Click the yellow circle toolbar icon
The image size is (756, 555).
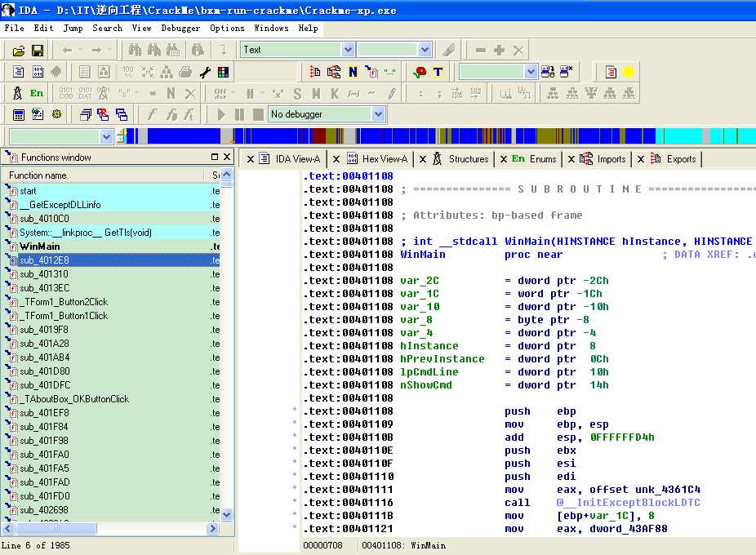point(629,72)
